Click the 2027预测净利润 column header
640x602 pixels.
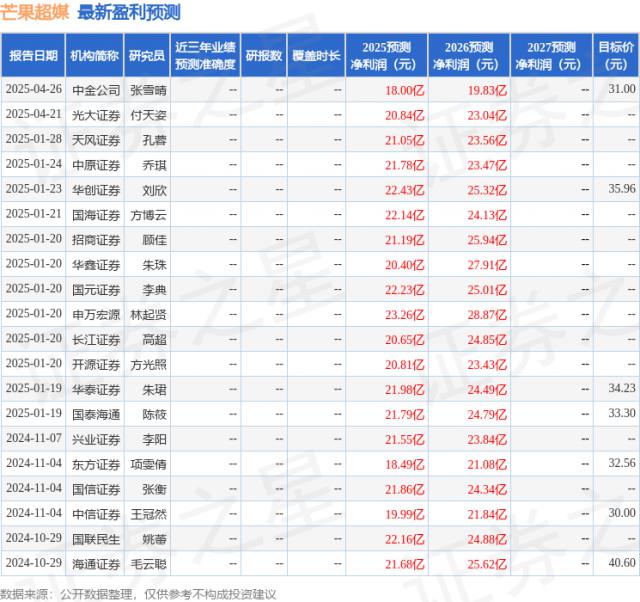pyautogui.click(x=550, y=56)
